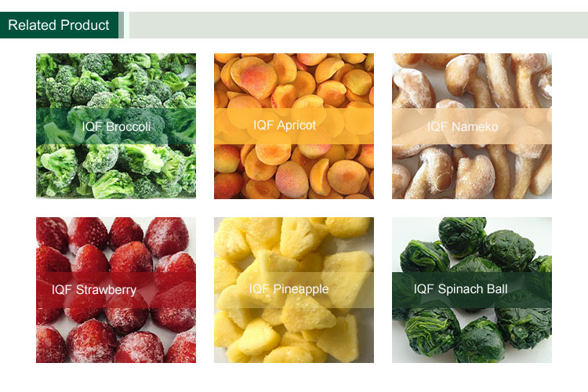
Task: Select the pale yellow banner over pineapple
Action: (x=294, y=290)
